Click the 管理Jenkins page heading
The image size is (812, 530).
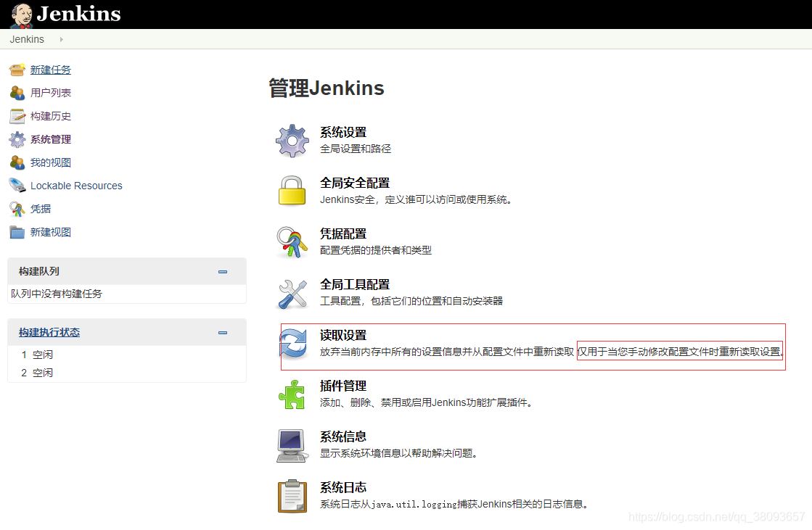[327, 88]
